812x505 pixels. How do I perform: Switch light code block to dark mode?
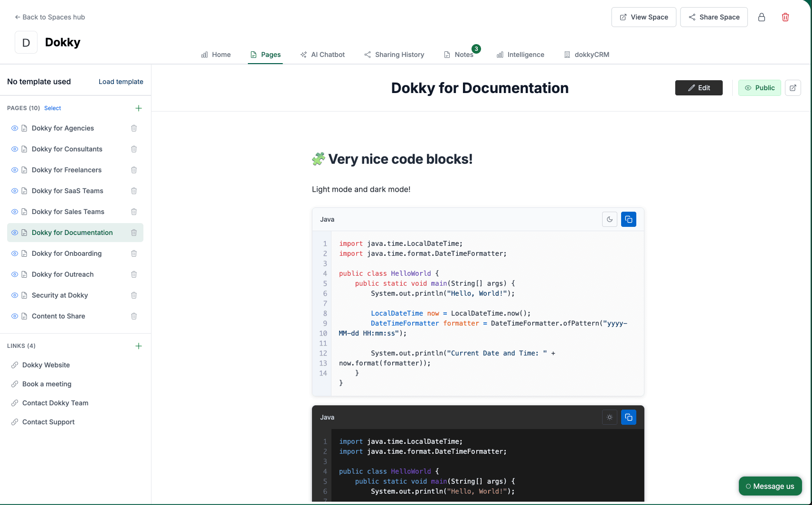pos(610,219)
